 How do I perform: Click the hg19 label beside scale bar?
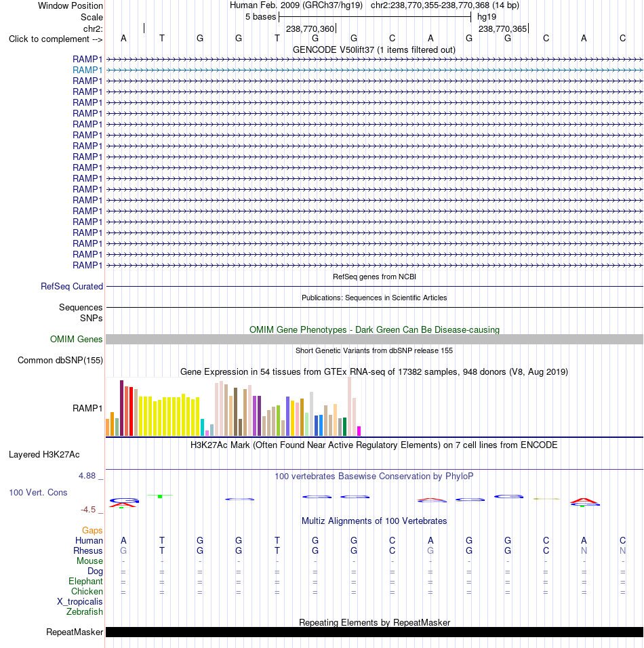point(487,17)
